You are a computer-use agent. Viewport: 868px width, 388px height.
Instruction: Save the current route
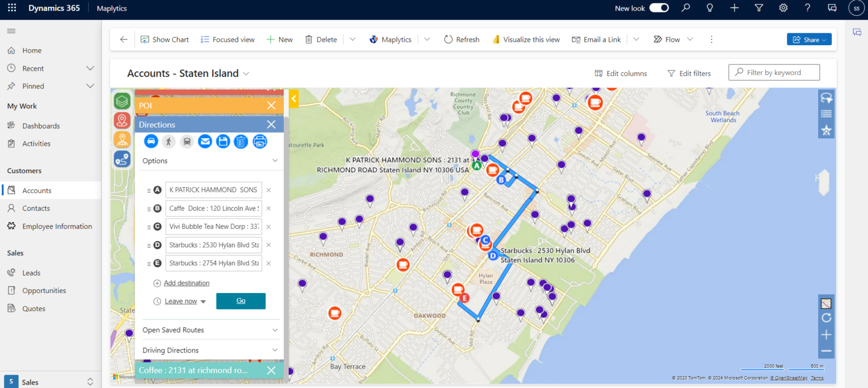223,141
